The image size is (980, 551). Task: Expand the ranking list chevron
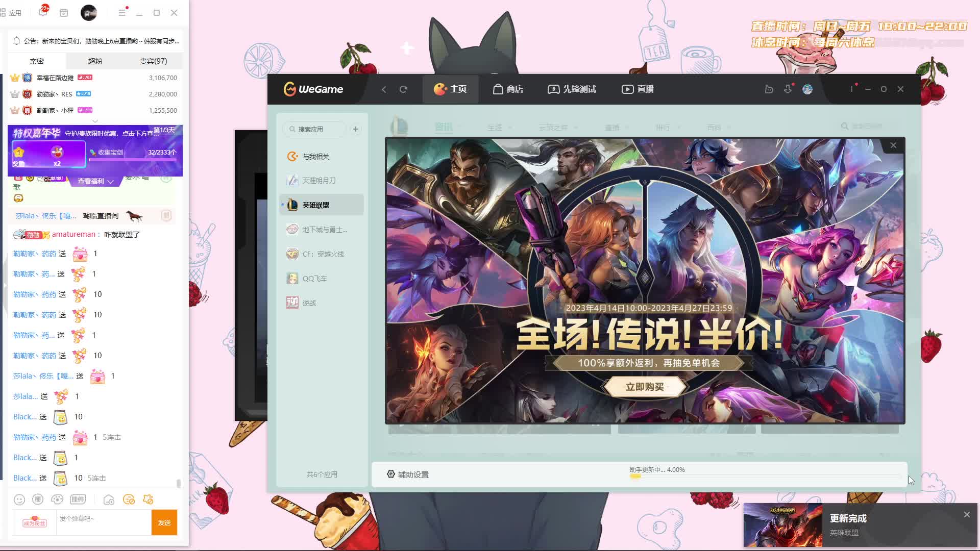tap(95, 121)
